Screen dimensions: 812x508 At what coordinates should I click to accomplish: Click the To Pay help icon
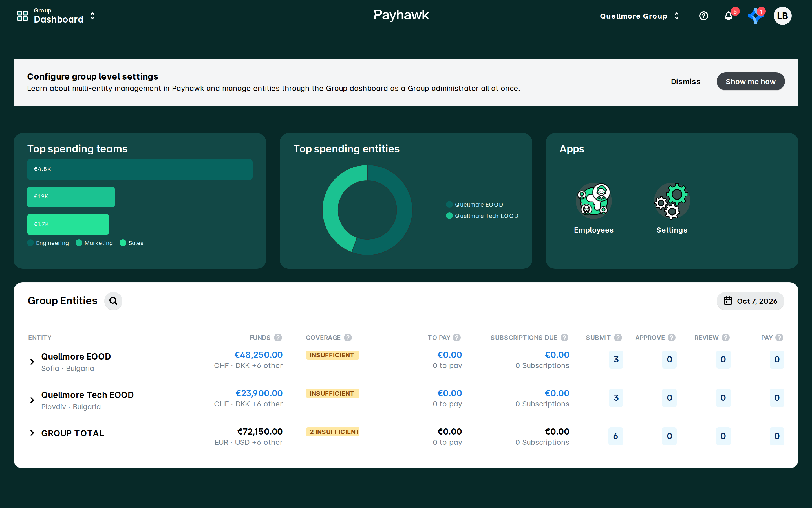point(457,337)
